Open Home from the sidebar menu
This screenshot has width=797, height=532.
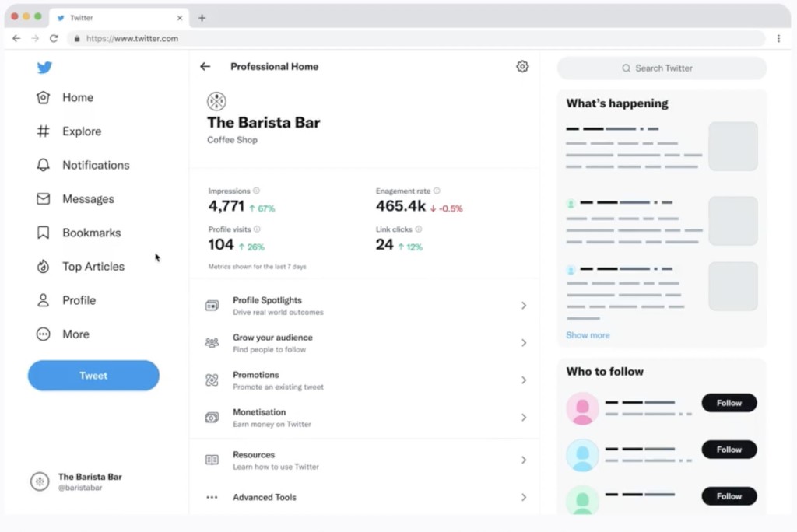tap(78, 97)
